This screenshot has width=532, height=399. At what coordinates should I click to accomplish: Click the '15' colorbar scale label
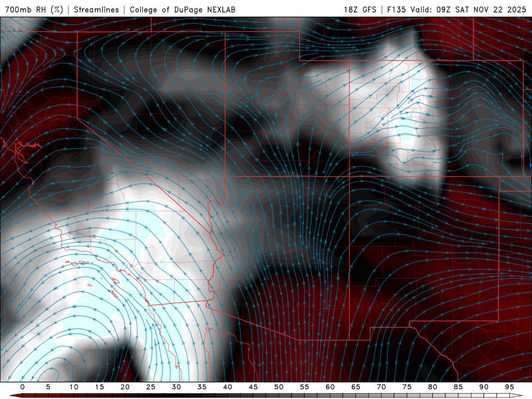99,387
